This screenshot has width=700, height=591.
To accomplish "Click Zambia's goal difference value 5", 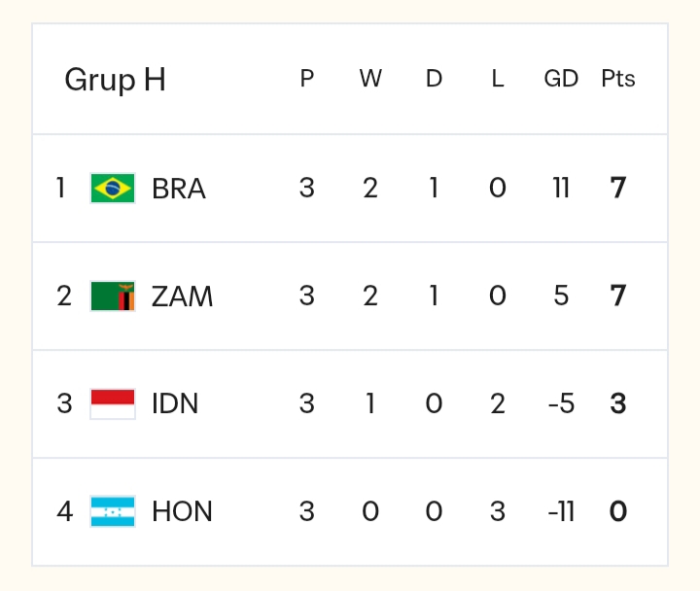I will pos(561,296).
